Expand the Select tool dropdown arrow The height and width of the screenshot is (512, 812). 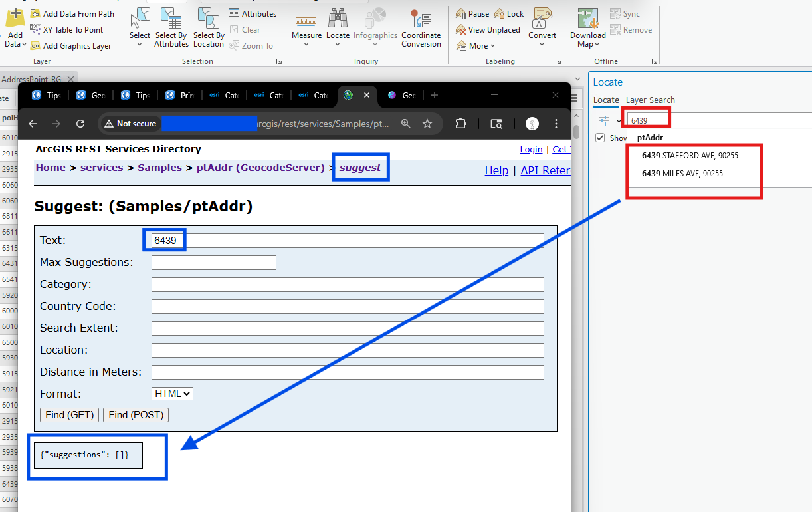[x=140, y=45]
